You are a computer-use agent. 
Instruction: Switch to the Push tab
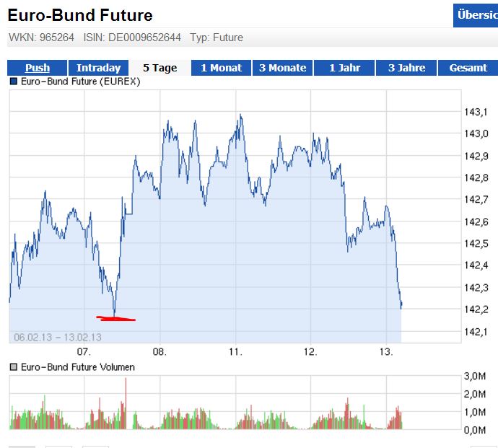pos(38,68)
